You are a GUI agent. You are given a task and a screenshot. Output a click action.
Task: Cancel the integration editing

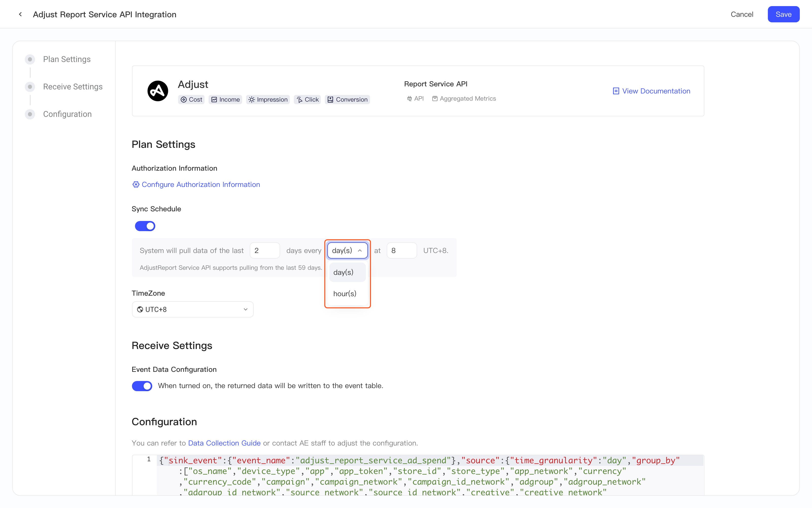coord(742,14)
